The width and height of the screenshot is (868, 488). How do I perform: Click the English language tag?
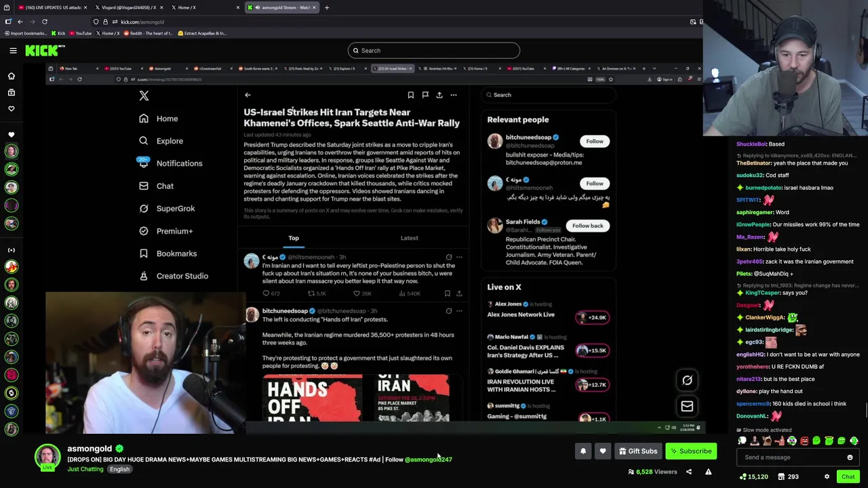point(119,469)
